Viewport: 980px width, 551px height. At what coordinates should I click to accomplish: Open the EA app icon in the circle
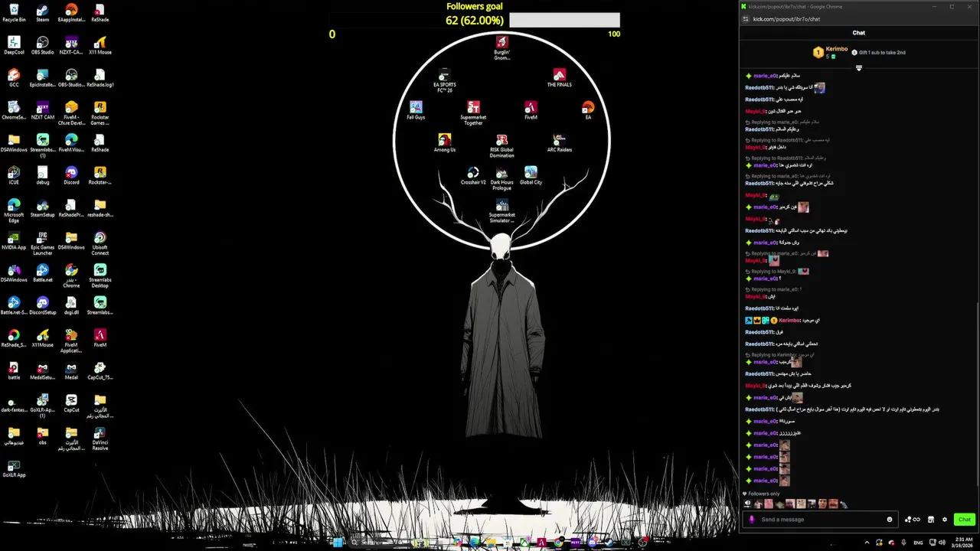coord(588,110)
